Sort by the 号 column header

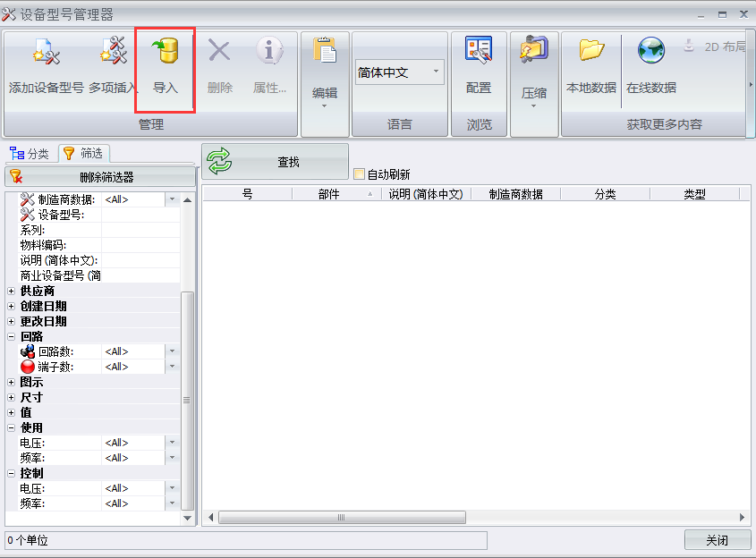[247, 194]
